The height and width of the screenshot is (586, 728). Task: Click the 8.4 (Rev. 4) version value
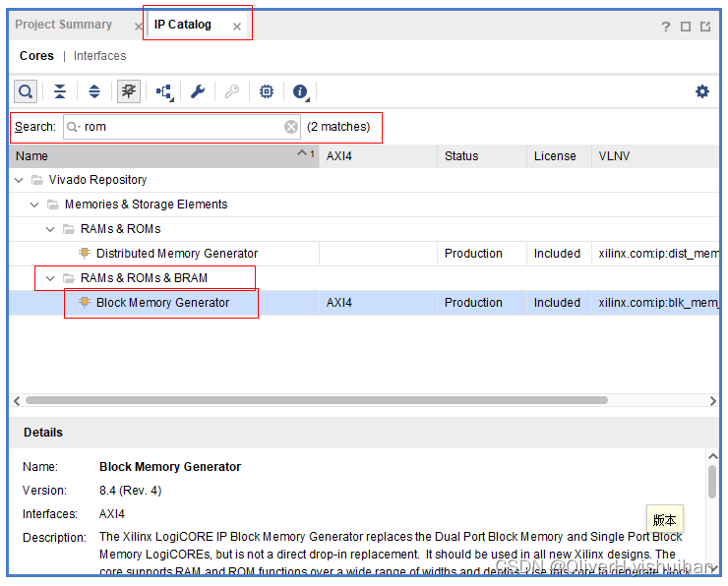point(130,491)
